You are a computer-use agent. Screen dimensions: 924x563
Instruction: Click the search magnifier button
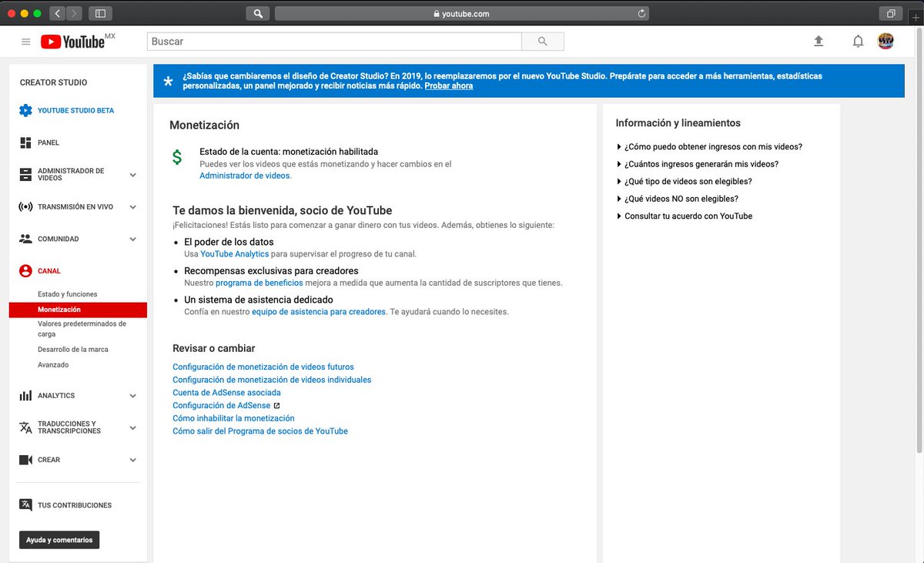tap(543, 42)
